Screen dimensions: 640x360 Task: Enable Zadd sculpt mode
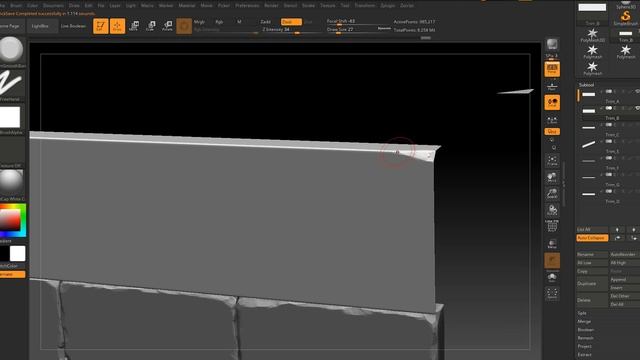point(266,22)
